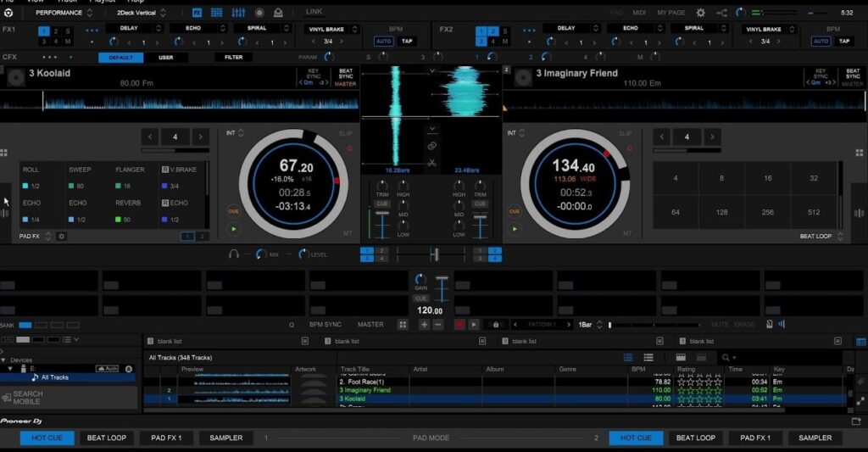
Task: Click the sampler minus icon
Action: 438,325
